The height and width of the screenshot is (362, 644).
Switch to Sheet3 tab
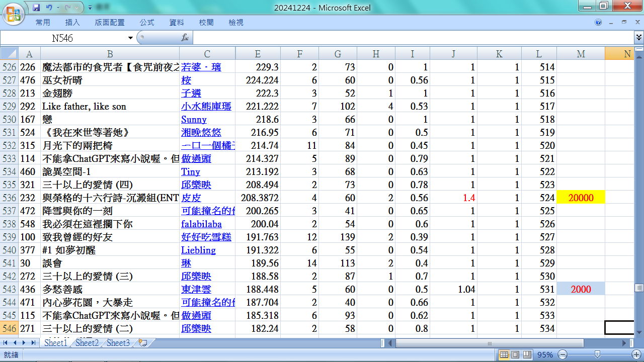[x=118, y=343]
